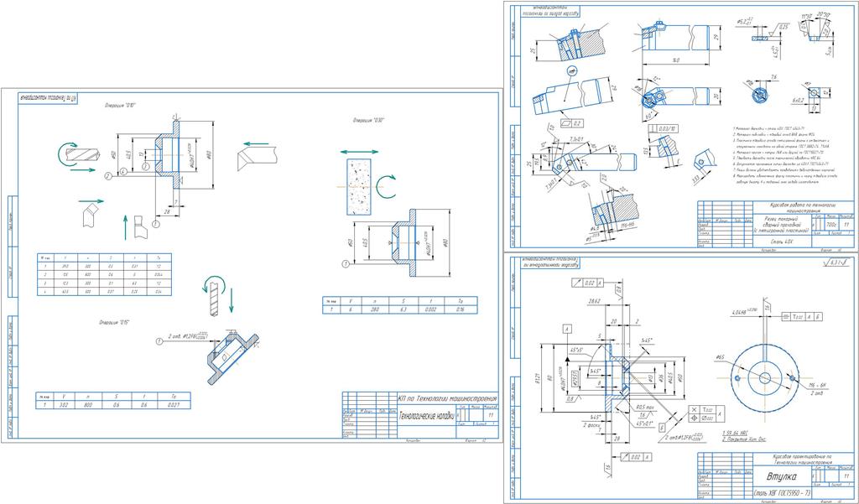Select the '4,04H8' slot width dimension
859x504 pixels.
pos(743,313)
